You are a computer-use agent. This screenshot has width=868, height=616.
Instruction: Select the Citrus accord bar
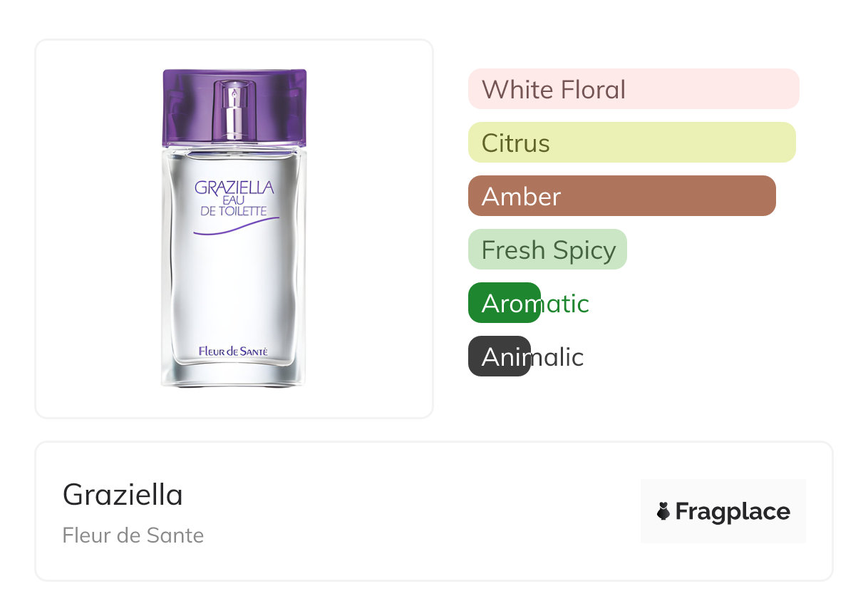(x=631, y=143)
